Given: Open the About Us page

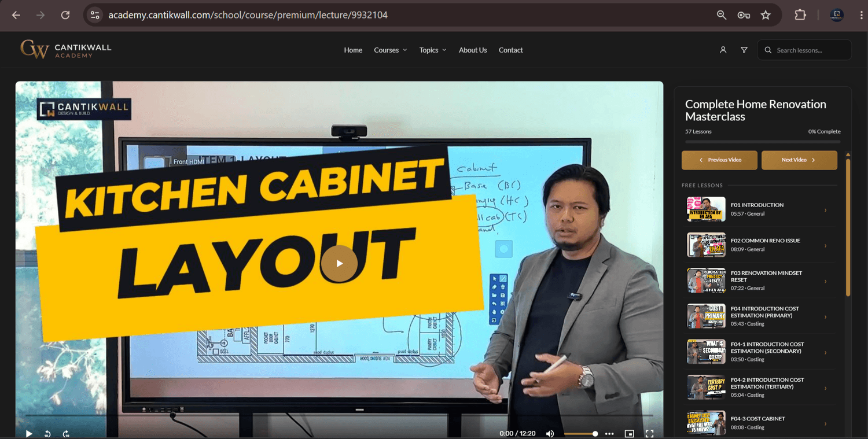Looking at the screenshot, I should [x=473, y=50].
